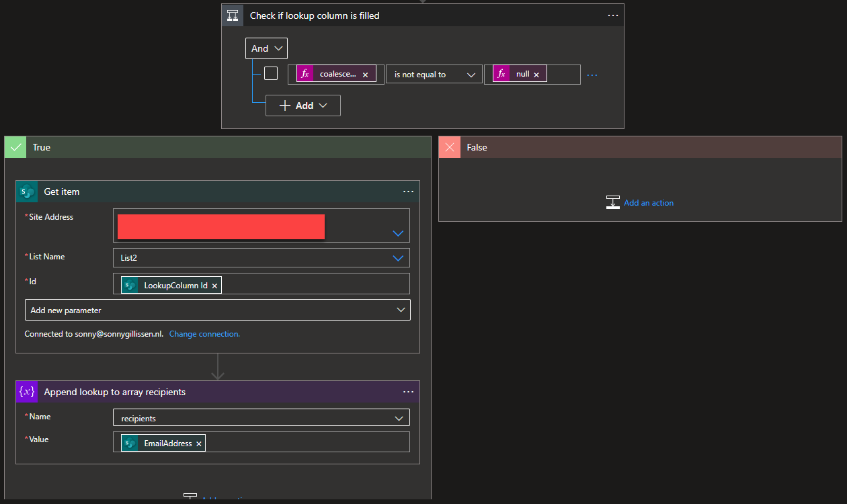This screenshot has height=504, width=847.
Task: Click the add action icon in False branch
Action: point(612,202)
